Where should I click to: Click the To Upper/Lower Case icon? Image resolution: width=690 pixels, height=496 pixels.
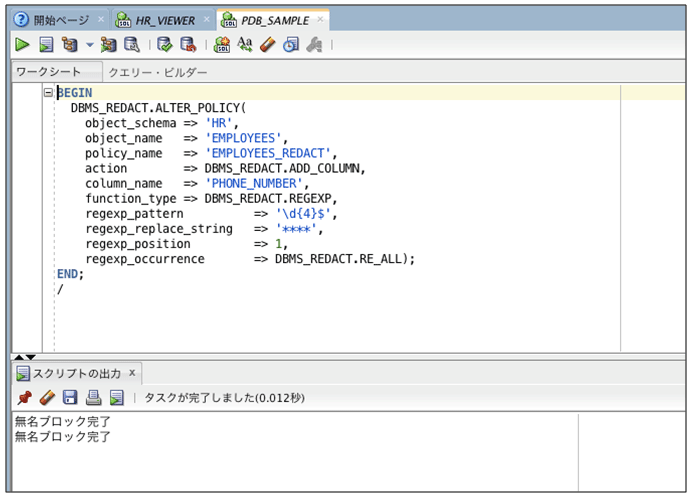tap(245, 45)
